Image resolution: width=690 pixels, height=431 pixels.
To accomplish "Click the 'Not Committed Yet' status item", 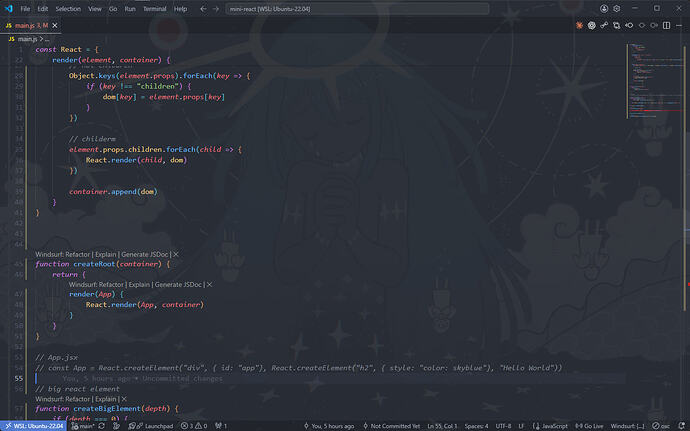I will pos(391,426).
